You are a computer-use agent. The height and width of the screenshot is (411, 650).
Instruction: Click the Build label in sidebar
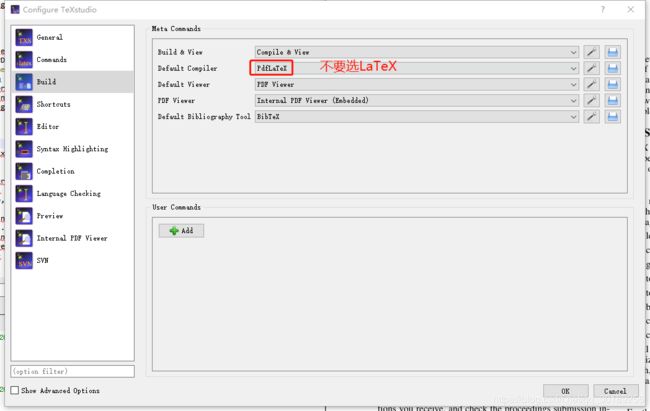46,82
